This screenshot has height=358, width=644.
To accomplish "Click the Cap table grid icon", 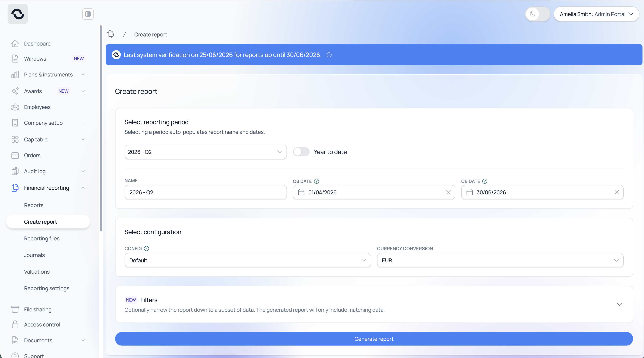I will pyautogui.click(x=15, y=139).
